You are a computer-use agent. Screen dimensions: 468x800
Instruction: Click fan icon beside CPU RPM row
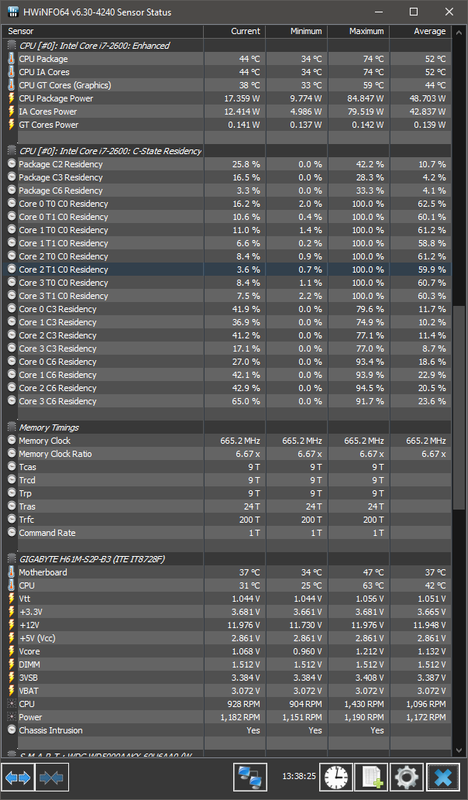(x=12, y=704)
